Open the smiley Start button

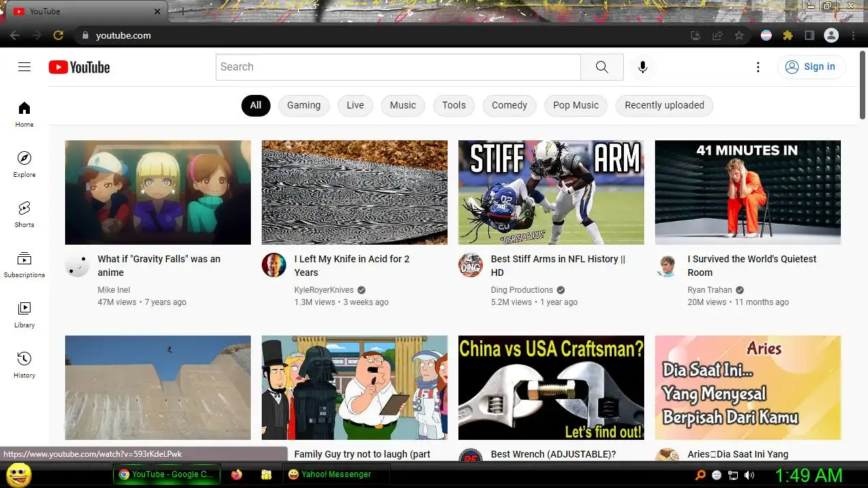tap(19, 474)
